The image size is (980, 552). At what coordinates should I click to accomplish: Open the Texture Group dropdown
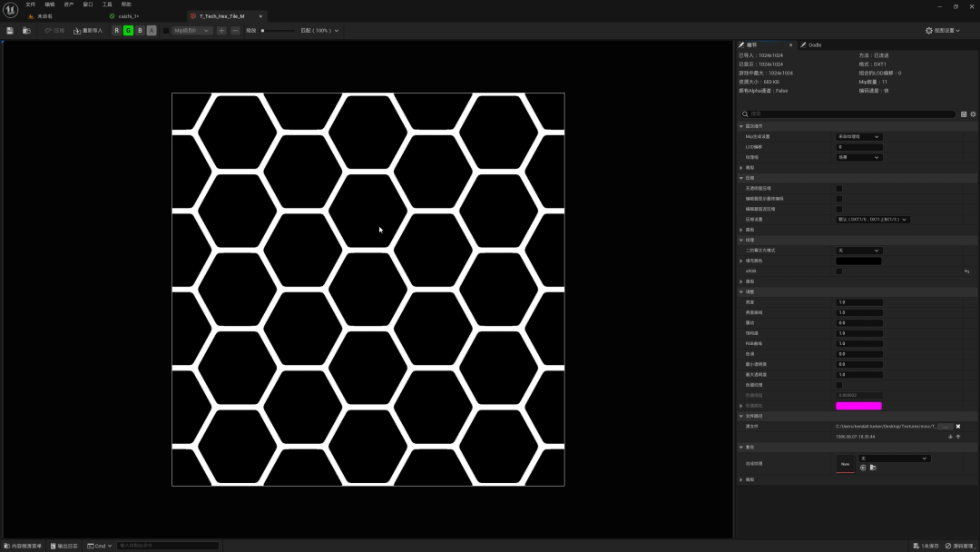858,158
